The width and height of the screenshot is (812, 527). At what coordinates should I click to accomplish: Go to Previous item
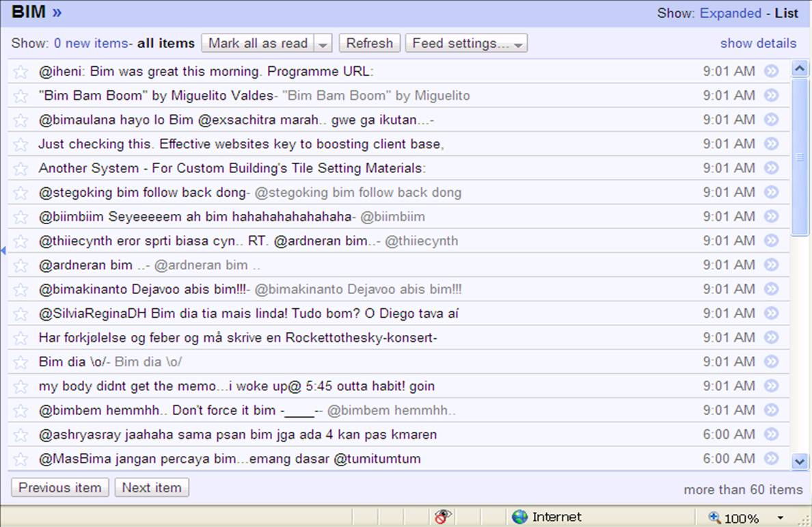pyautogui.click(x=60, y=487)
